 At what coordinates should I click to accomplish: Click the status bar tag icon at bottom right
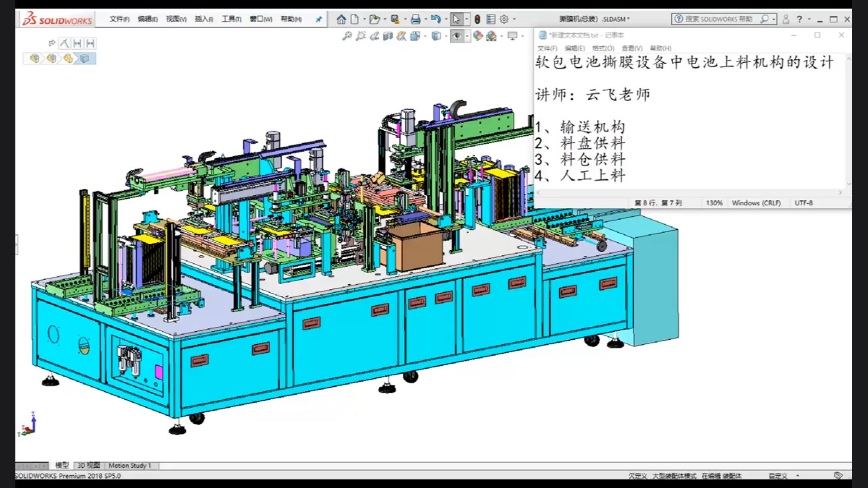pyautogui.click(x=838, y=475)
